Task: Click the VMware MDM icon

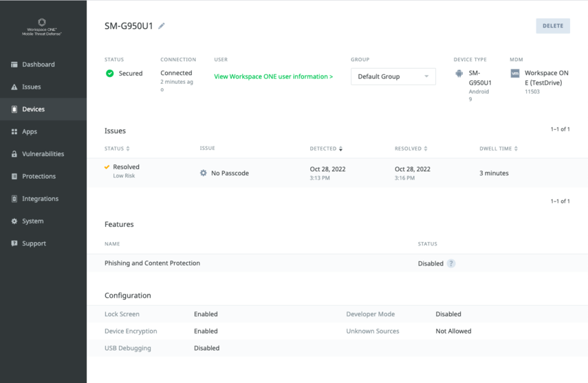Action: tap(515, 73)
